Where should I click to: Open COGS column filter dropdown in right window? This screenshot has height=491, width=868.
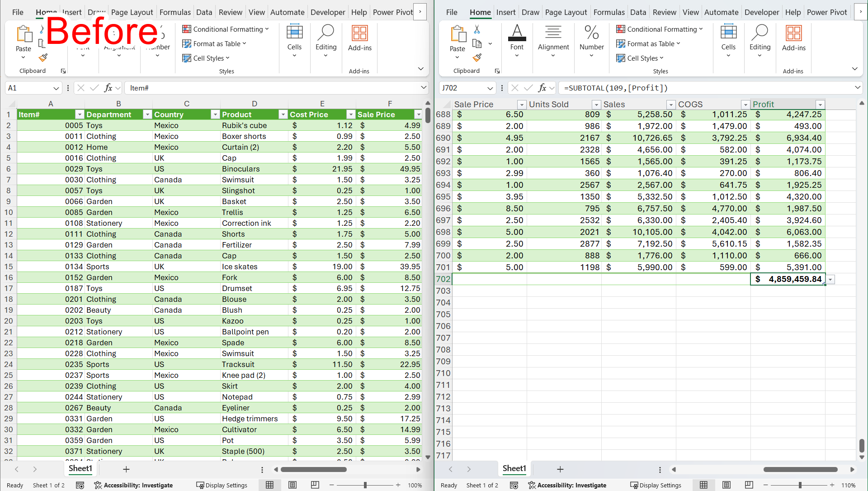[745, 105]
